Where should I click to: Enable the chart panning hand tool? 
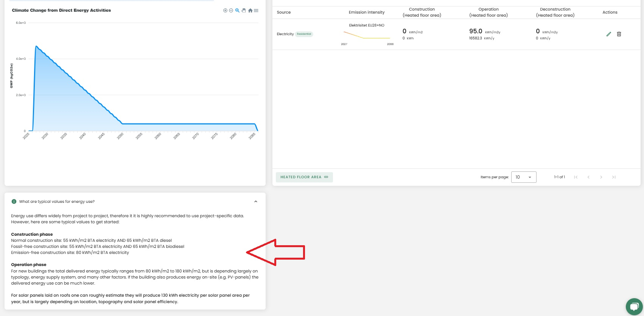point(244,11)
